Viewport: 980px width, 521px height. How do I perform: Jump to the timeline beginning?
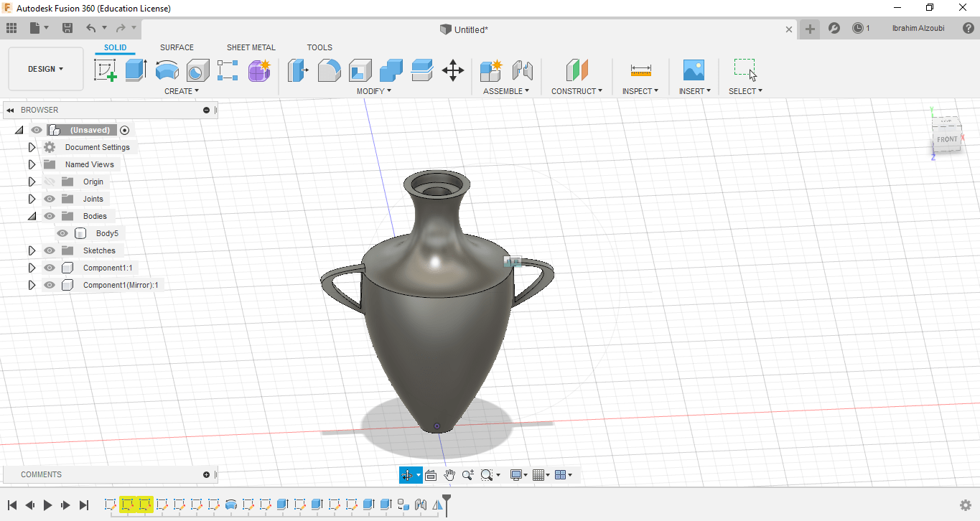12,505
